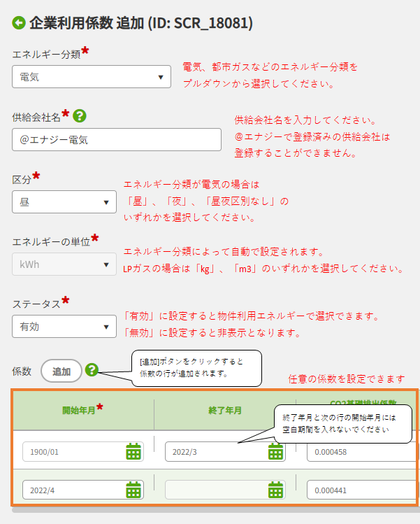Image resolution: width=420 pixels, height=524 pixels.
Task: Click the 追加 button for coefficients
Action: 61,371
